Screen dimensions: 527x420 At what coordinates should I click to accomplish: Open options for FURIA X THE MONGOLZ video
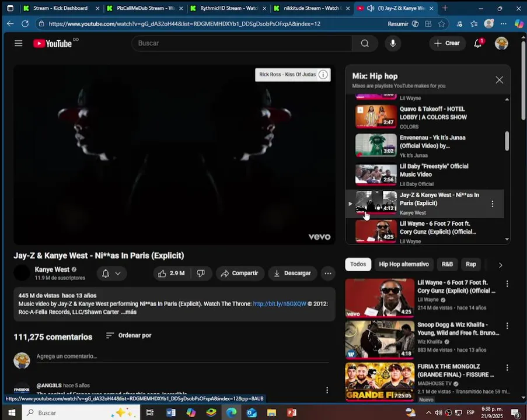(x=507, y=367)
